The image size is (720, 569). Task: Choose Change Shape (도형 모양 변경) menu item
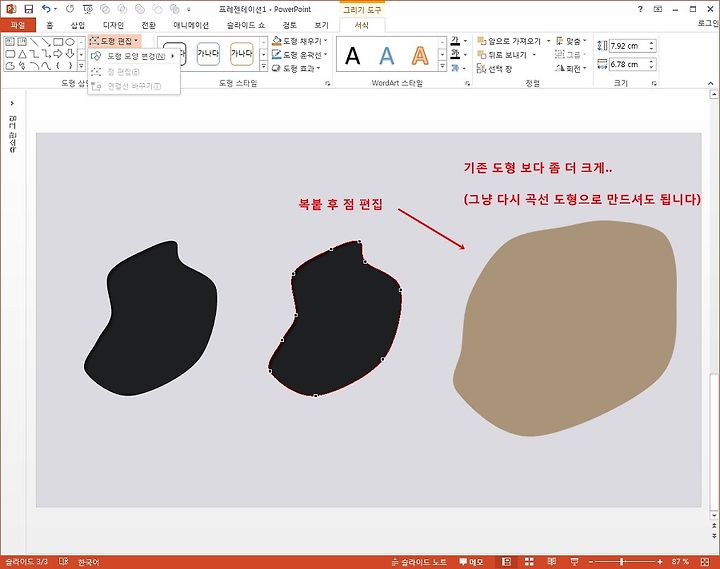click(x=134, y=56)
